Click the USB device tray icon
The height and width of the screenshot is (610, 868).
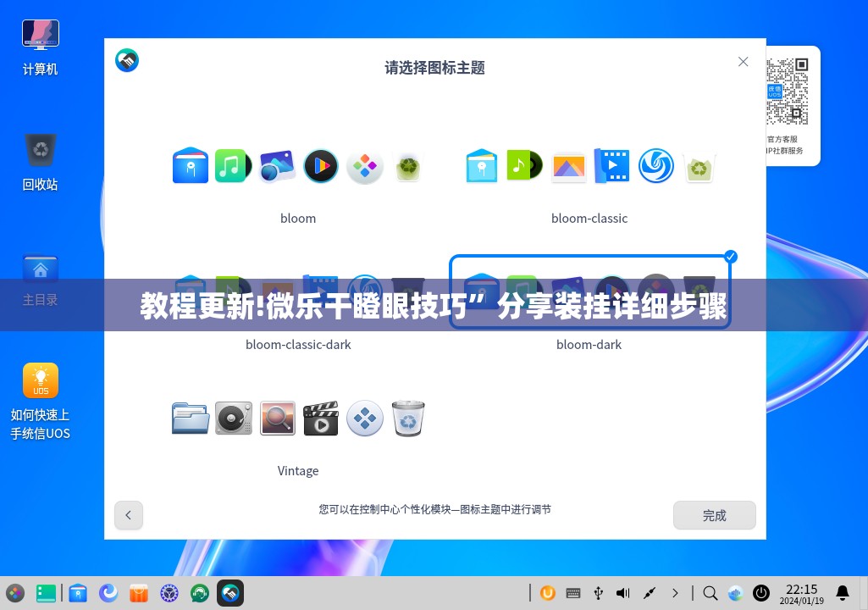tap(599, 593)
